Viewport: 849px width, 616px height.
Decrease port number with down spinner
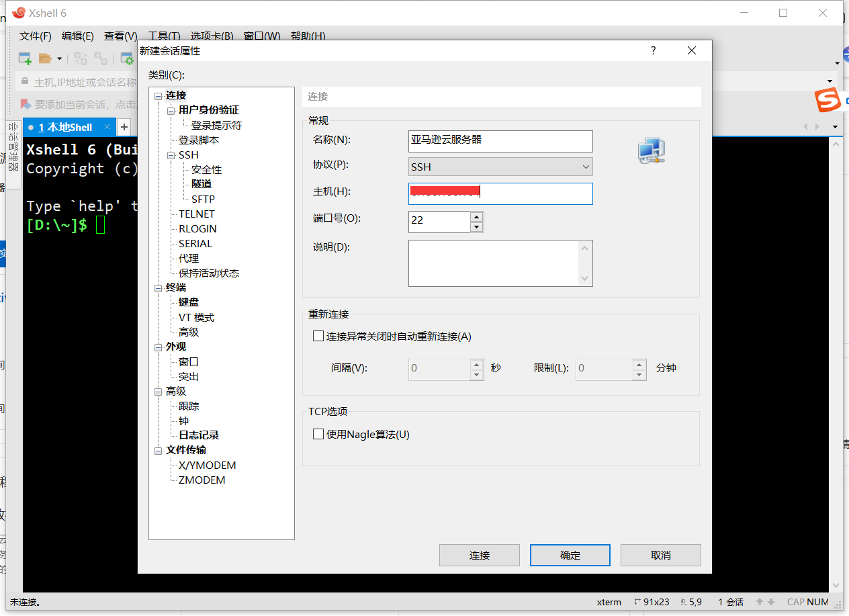(x=477, y=227)
